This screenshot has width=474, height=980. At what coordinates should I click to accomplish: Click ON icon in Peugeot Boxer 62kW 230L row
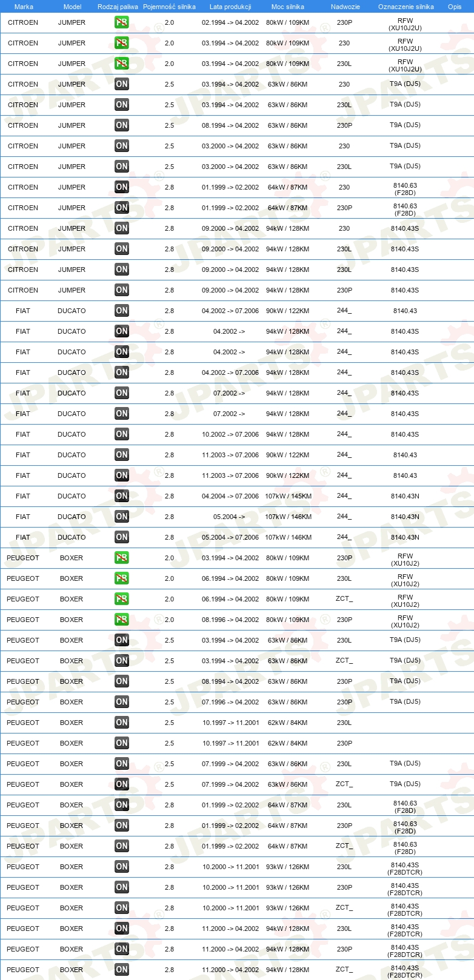point(122,723)
